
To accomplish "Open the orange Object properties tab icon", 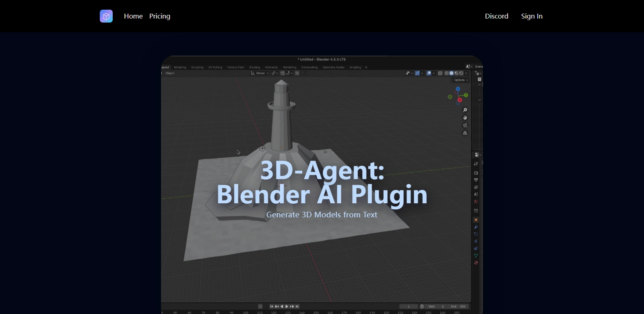I will [476, 220].
